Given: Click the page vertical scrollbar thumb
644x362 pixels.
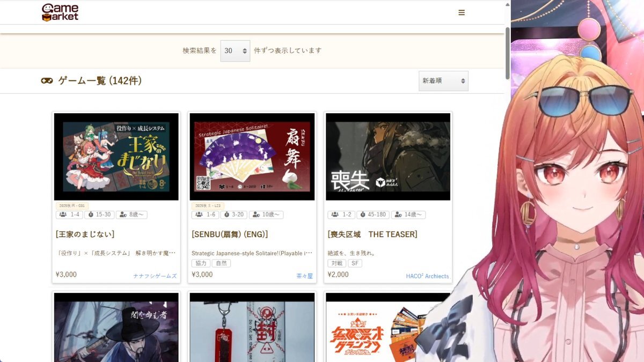Looking at the screenshot, I should click(508, 54).
